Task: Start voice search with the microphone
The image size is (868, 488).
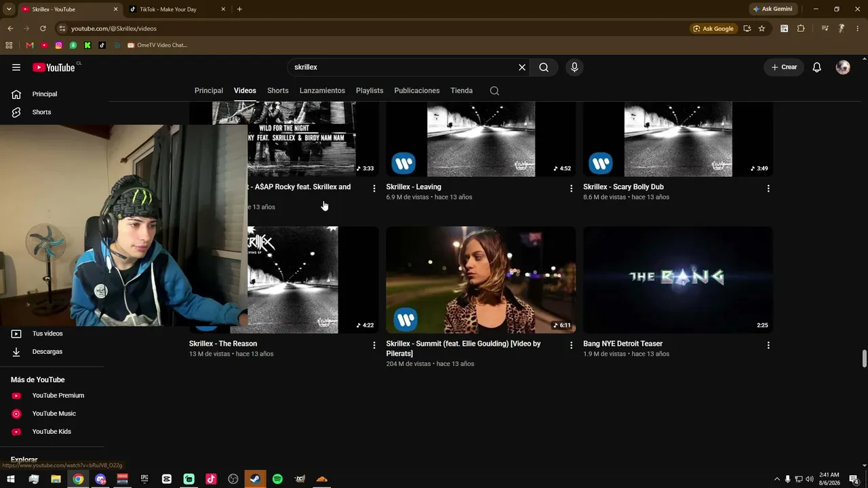Action: tap(574, 67)
